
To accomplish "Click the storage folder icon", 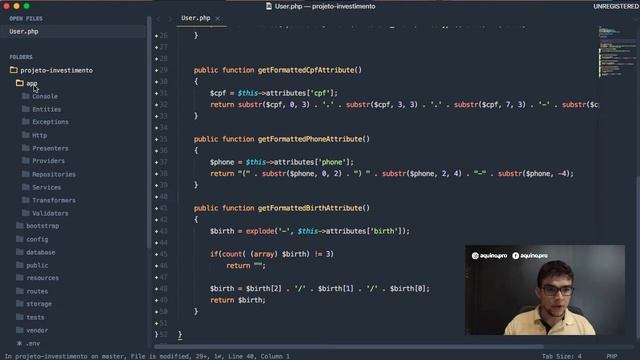I will pos(20,304).
